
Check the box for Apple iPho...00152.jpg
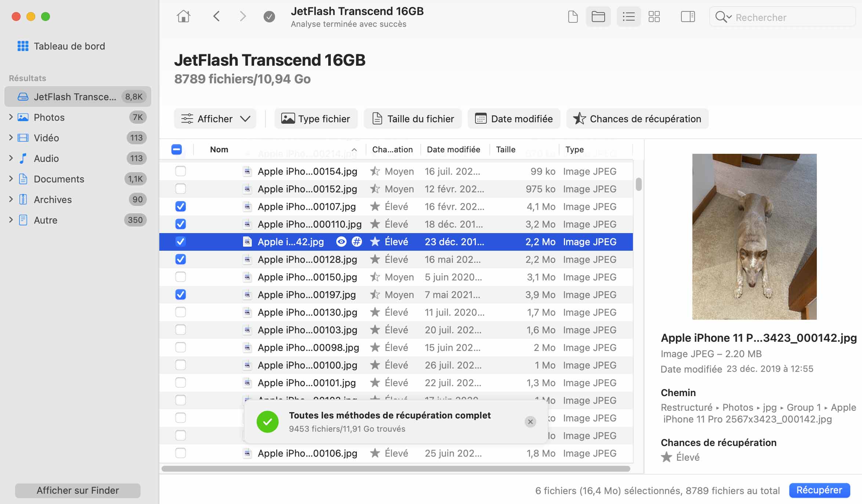pos(181,189)
